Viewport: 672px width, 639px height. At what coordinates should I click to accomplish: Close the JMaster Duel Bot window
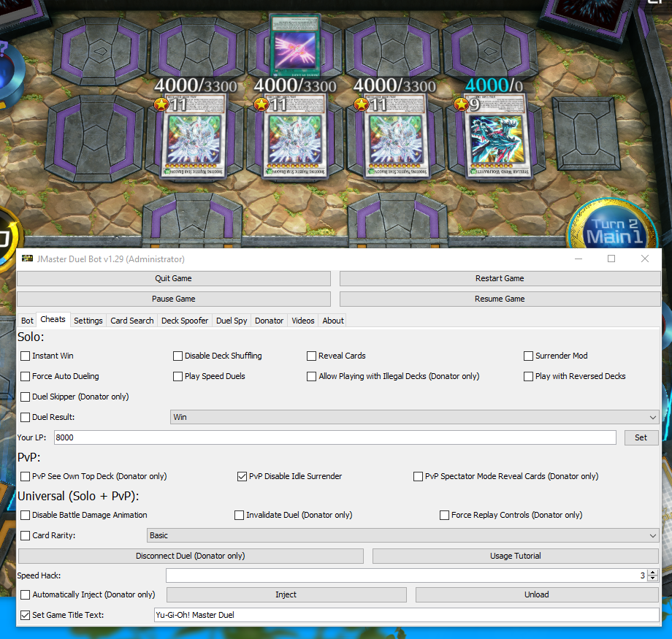point(645,259)
